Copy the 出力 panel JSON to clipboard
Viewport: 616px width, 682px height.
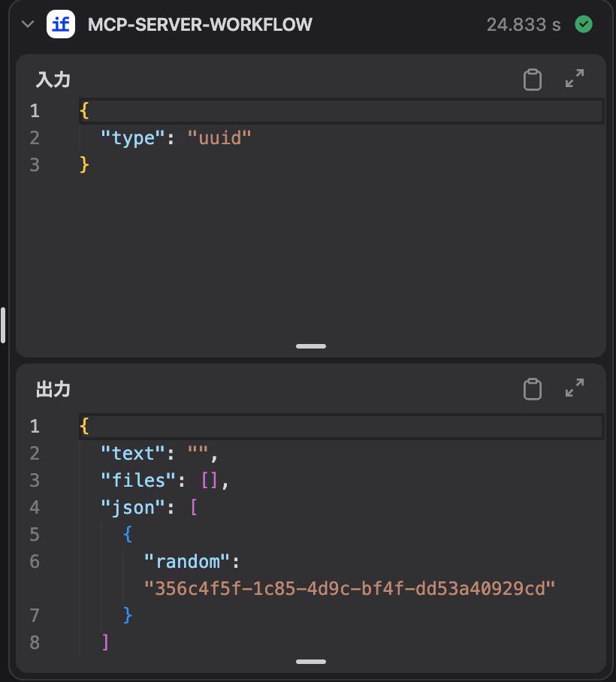[532, 388]
